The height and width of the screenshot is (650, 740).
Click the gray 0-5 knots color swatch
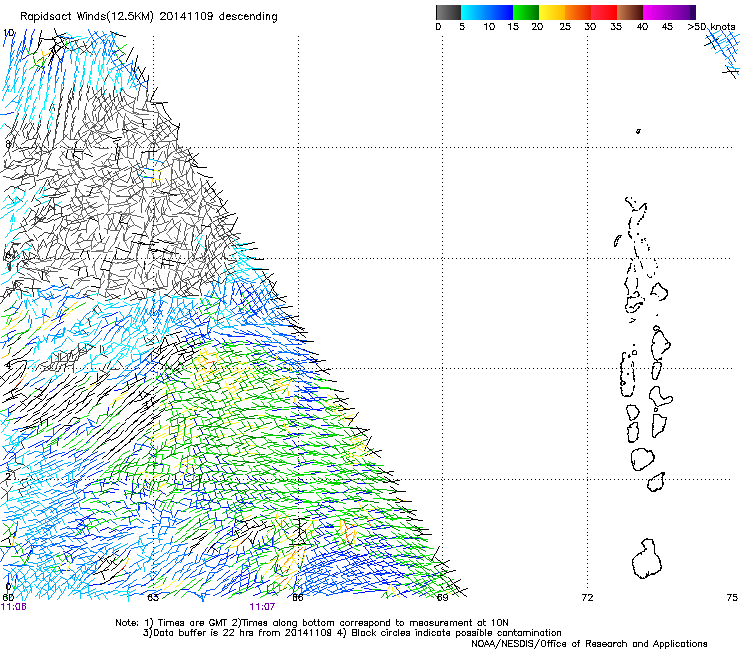point(448,12)
